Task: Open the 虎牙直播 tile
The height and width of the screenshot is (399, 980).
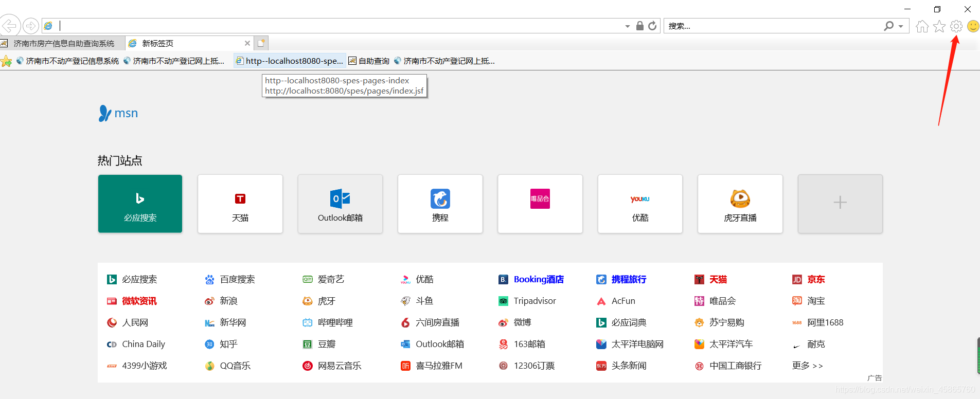Action: click(740, 204)
